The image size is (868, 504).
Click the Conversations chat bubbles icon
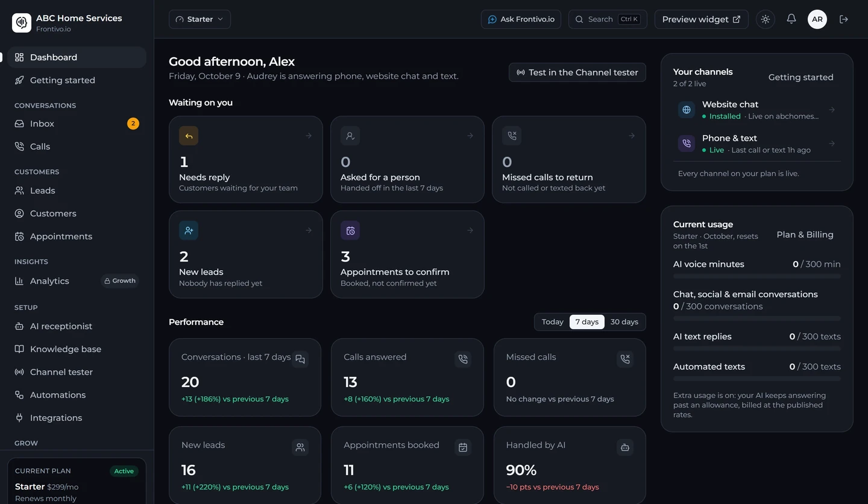point(300,359)
